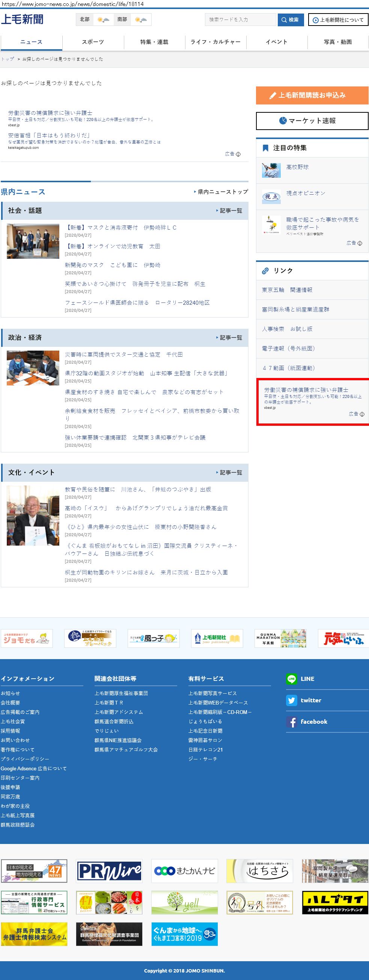Select the スポーツ navigation tab
The width and height of the screenshot is (369, 980).
coord(93,42)
